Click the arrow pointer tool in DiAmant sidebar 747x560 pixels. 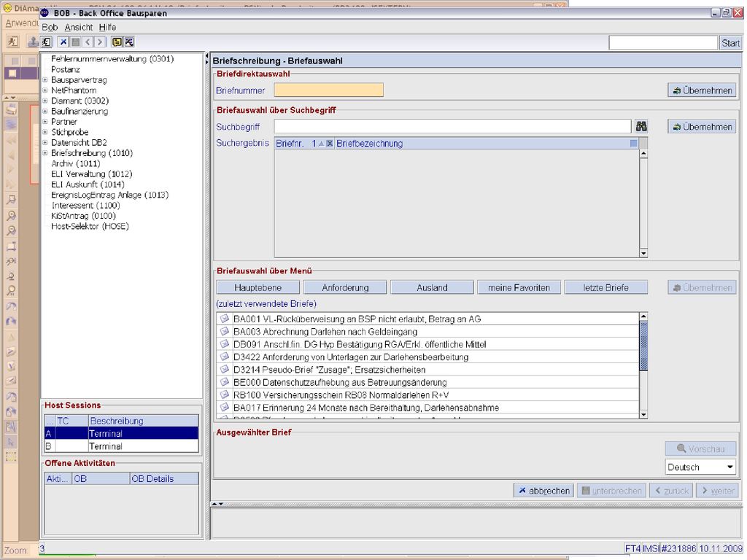(11, 443)
